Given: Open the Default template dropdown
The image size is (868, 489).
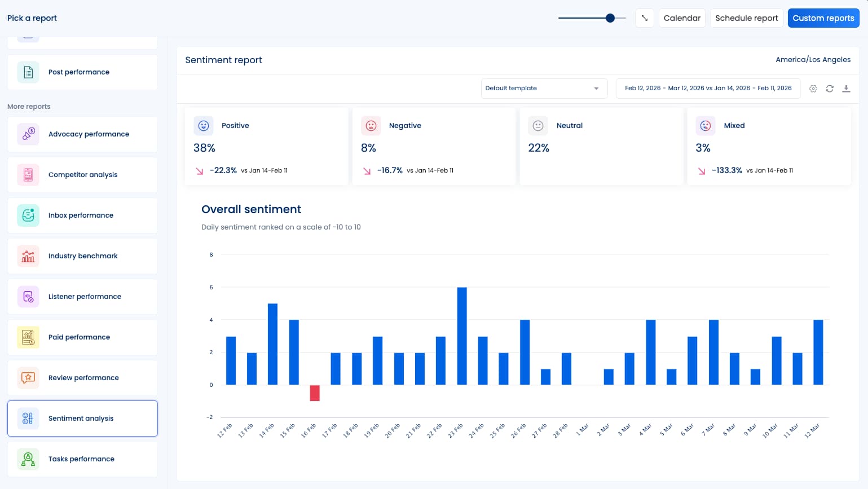Looking at the screenshot, I should 544,89.
